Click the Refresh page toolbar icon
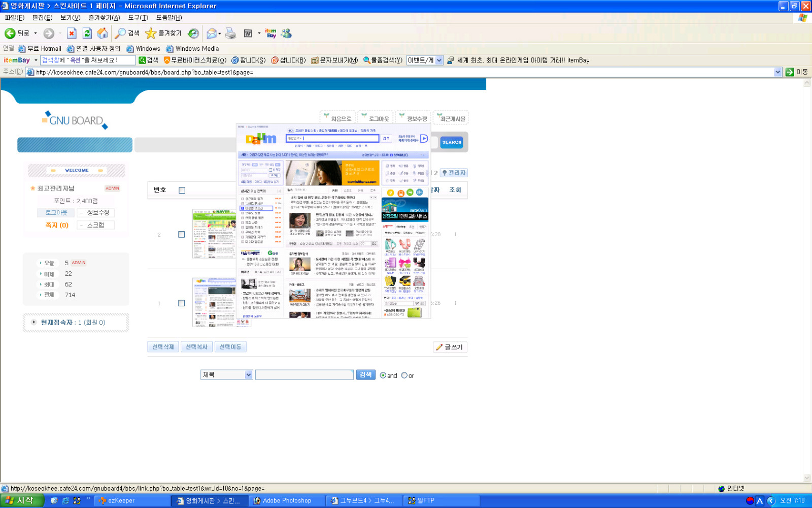Viewport: 812px width, 508px height. click(x=87, y=34)
